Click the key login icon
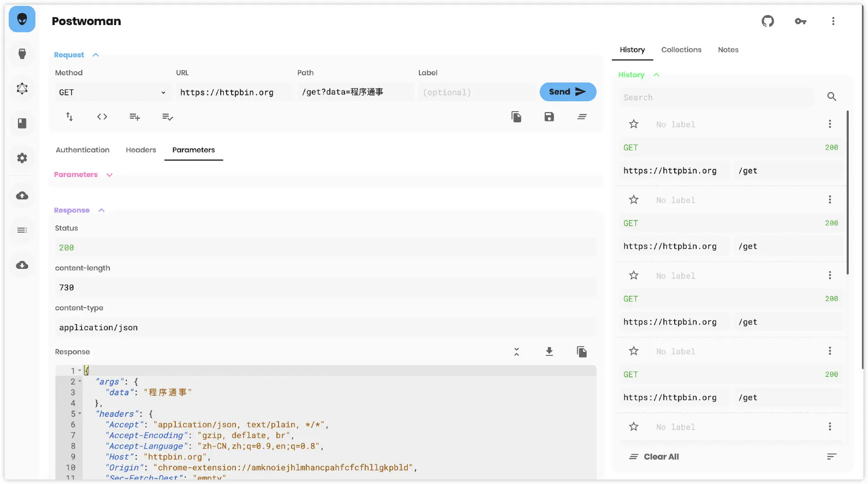The image size is (868, 484). (x=800, y=21)
